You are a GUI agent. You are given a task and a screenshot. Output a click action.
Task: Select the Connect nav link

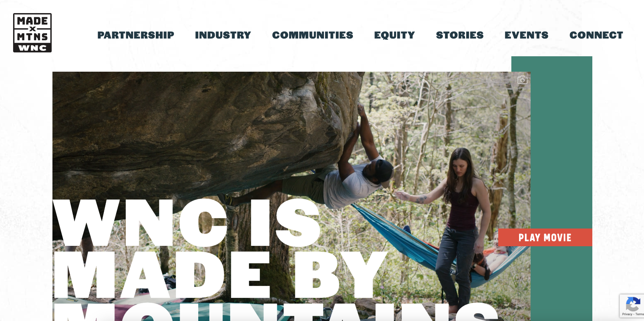coord(596,35)
